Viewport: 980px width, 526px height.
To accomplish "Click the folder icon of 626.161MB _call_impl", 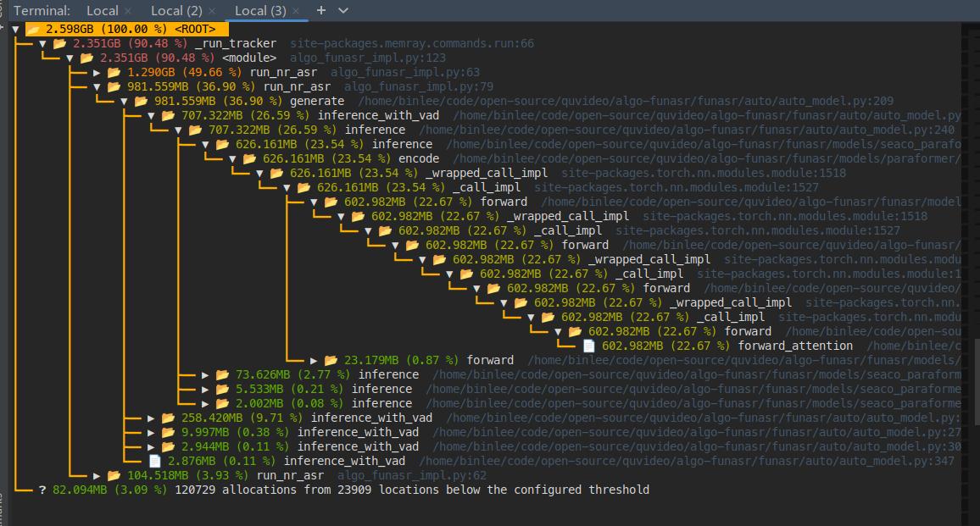I will 303,187.
